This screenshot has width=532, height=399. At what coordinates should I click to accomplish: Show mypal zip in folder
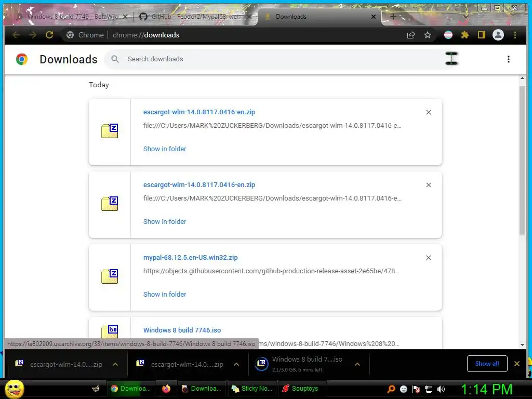[x=165, y=295]
